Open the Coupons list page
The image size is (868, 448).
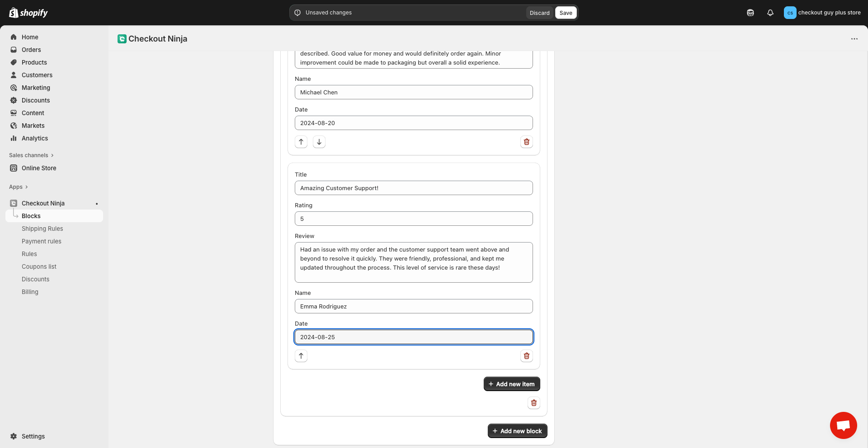point(39,266)
